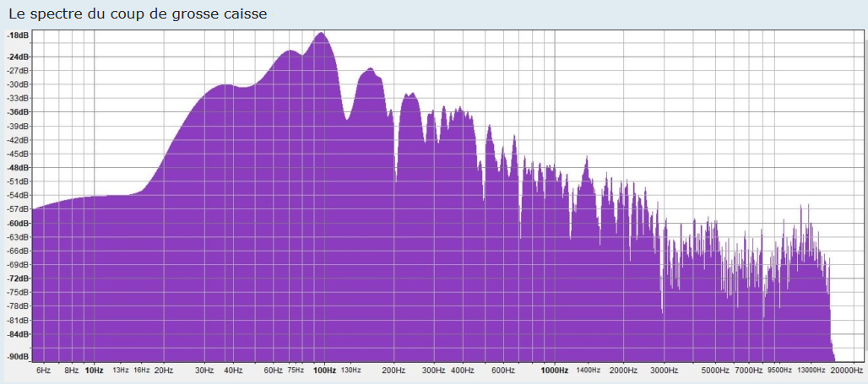Click the -66dB axis label
This screenshot has height=384, width=868.
[19, 251]
